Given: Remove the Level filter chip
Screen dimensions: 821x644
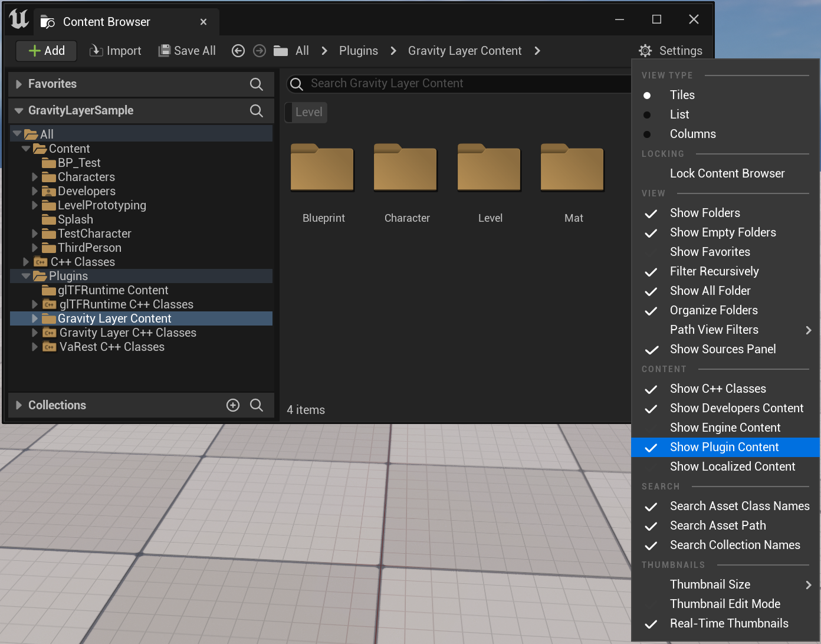Looking at the screenshot, I should pos(306,112).
